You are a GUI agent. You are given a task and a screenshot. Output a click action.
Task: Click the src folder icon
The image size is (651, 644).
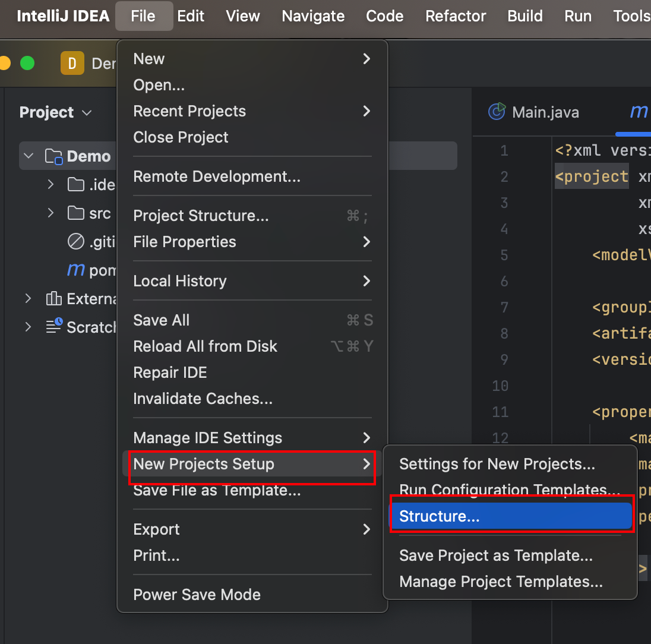[x=75, y=213]
